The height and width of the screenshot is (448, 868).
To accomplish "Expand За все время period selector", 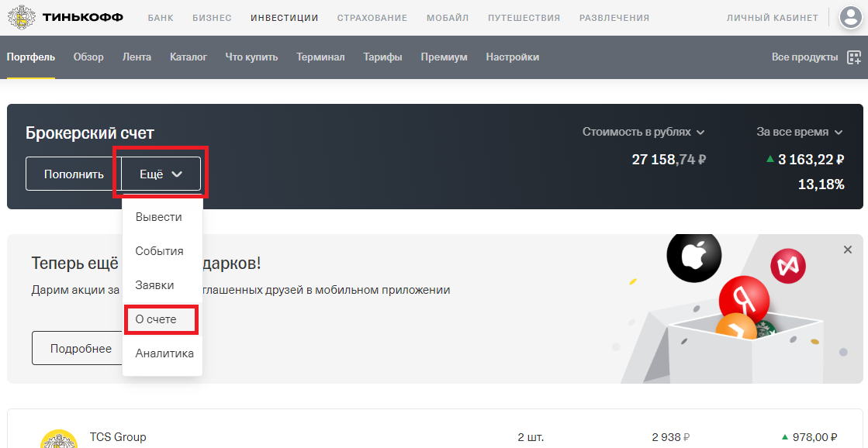I will [800, 133].
